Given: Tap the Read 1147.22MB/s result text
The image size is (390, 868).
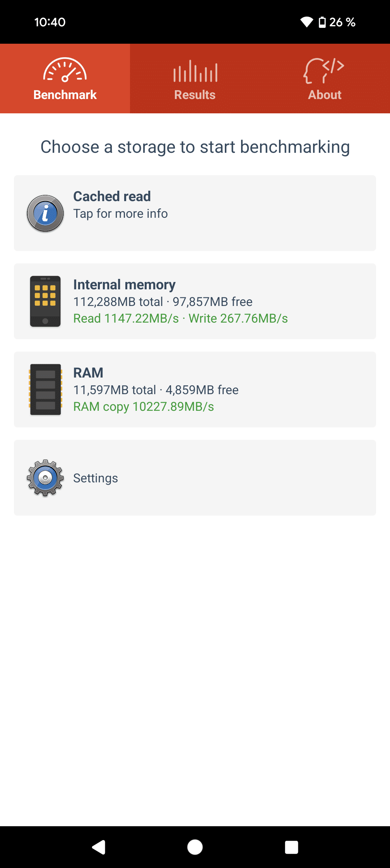Looking at the screenshot, I should [126, 318].
